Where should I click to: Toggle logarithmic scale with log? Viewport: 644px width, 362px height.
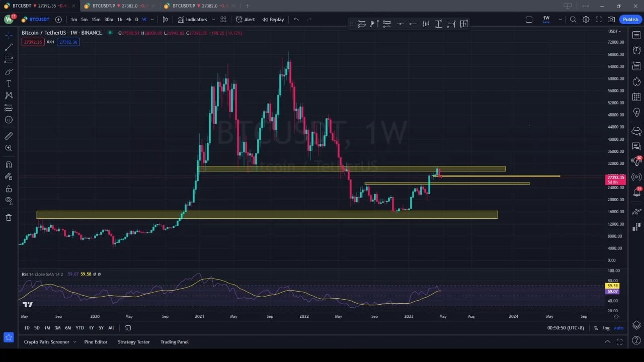click(x=606, y=328)
